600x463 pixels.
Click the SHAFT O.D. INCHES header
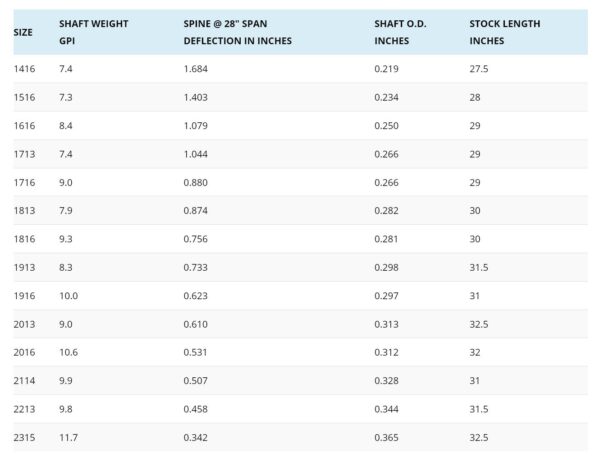[x=400, y=32]
